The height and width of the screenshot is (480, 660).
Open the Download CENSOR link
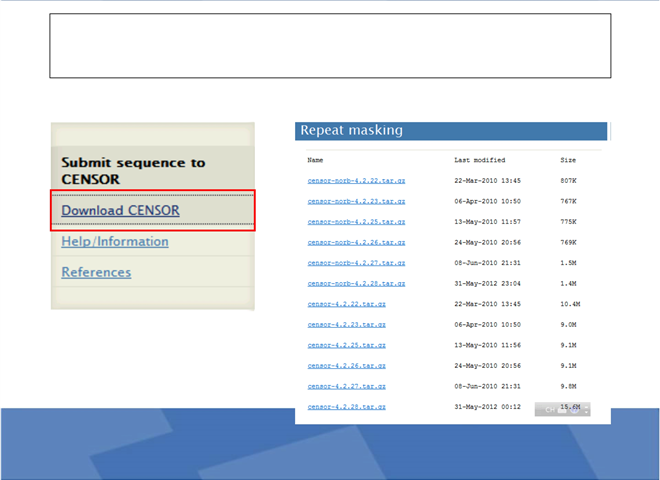pyautogui.click(x=120, y=210)
